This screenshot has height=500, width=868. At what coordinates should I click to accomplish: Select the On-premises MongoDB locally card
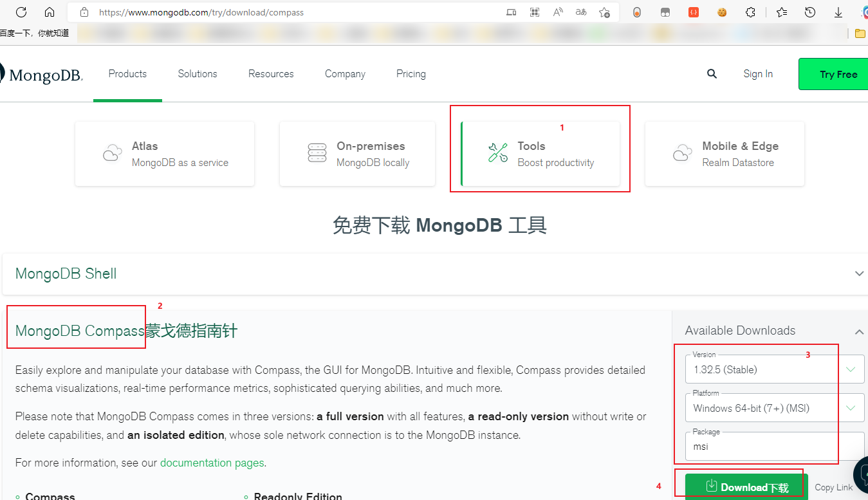pos(357,154)
